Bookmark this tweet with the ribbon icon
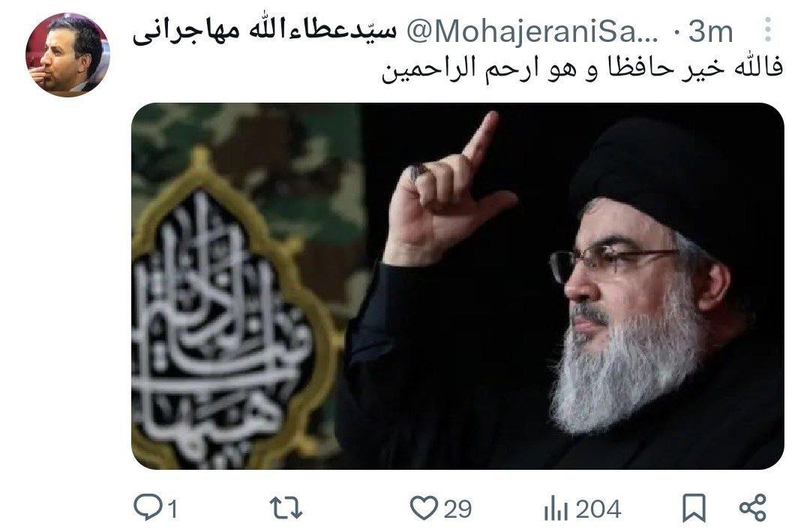The image size is (810, 532). tap(694, 508)
